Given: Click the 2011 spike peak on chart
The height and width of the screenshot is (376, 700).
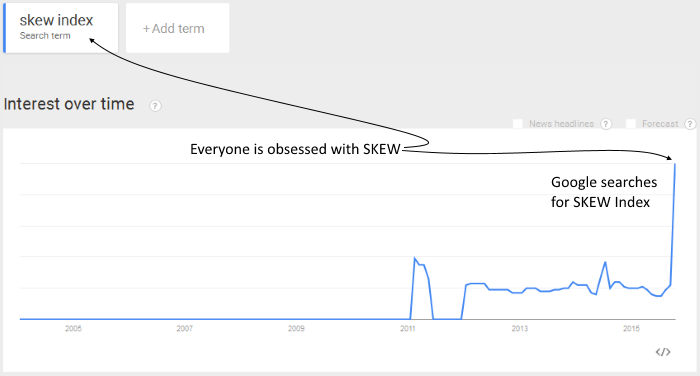Looking at the screenshot, I should pyautogui.click(x=415, y=258).
